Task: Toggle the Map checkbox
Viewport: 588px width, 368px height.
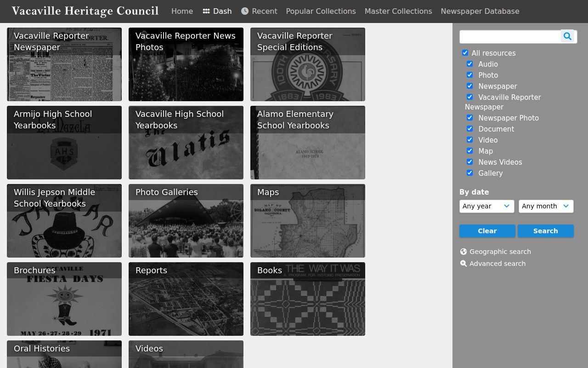Action: (x=469, y=151)
